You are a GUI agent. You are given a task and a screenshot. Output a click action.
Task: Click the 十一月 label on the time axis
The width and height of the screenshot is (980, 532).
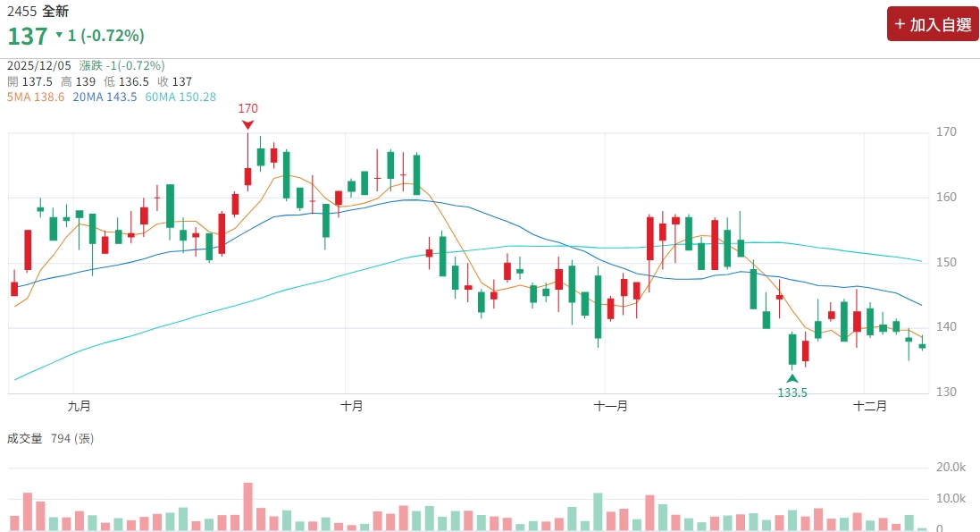coord(611,406)
